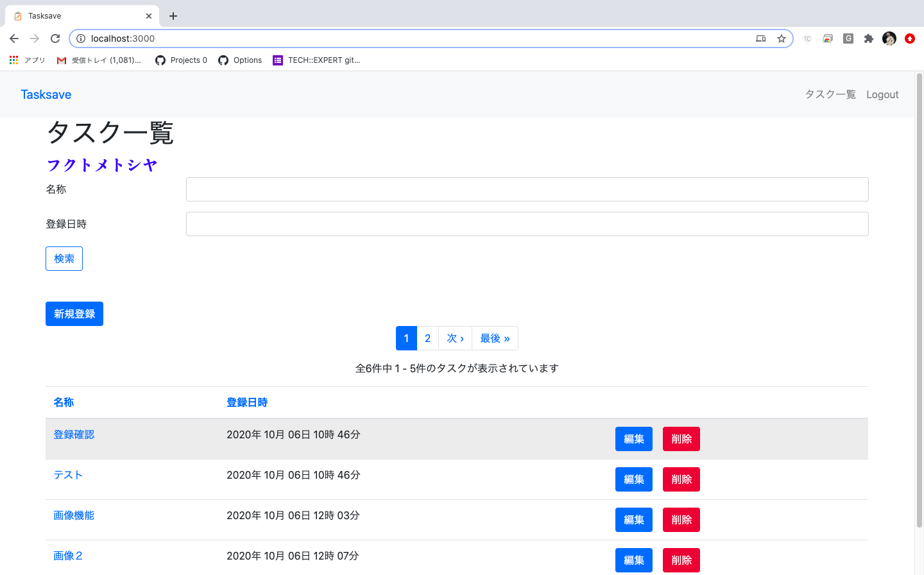Open the Gmail inbox bookmark
This screenshot has height=575, width=924.
coord(99,60)
